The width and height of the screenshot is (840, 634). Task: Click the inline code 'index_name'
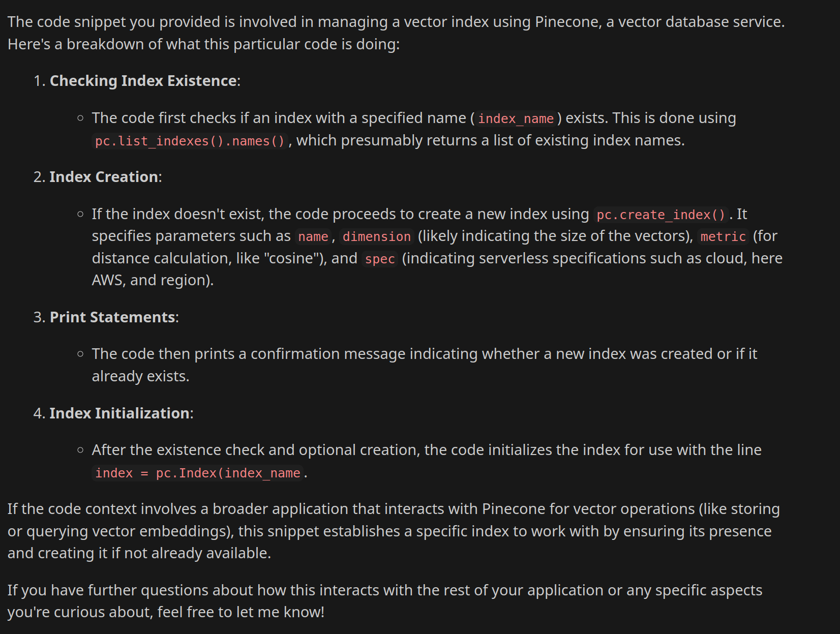point(516,118)
